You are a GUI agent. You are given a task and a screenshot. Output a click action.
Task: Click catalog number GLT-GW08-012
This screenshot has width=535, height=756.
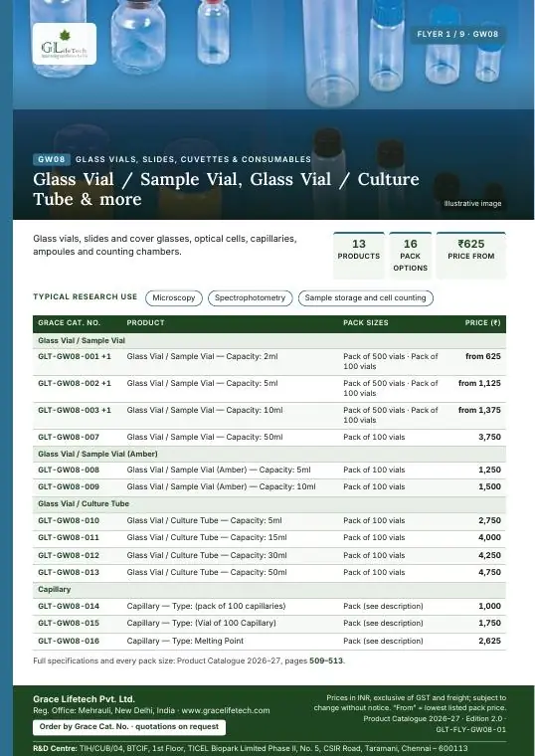click(69, 555)
